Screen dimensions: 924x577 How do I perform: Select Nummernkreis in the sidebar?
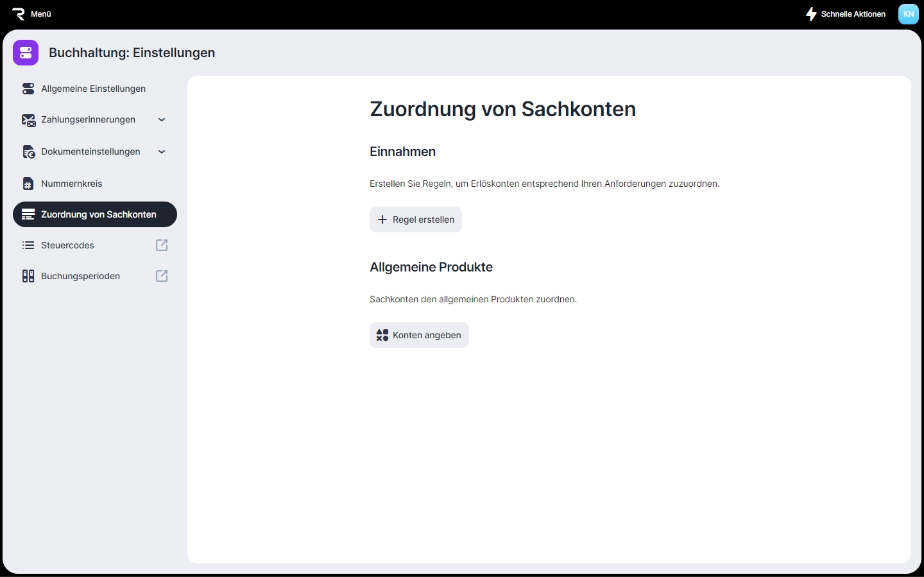pyautogui.click(x=71, y=184)
